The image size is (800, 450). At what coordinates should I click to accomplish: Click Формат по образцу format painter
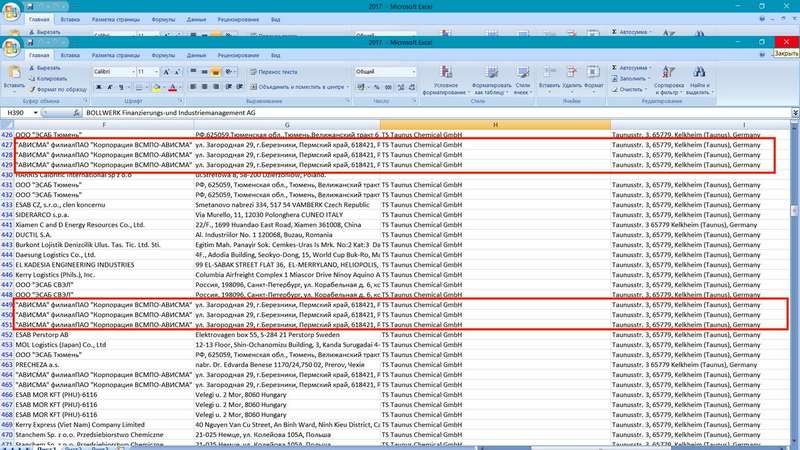(59, 88)
